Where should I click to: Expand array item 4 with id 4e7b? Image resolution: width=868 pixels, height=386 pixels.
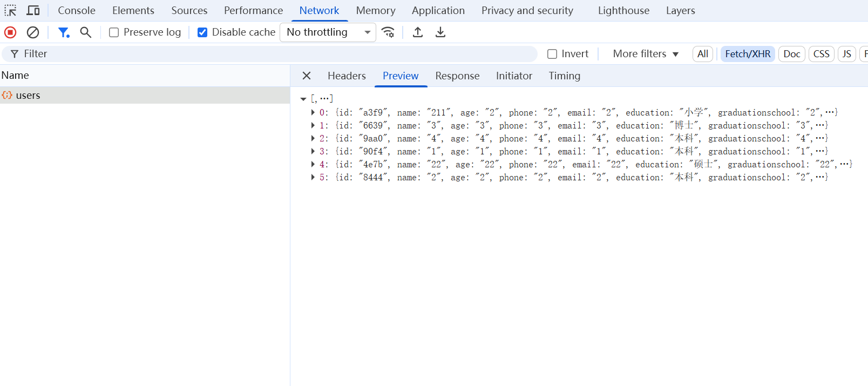(x=313, y=164)
